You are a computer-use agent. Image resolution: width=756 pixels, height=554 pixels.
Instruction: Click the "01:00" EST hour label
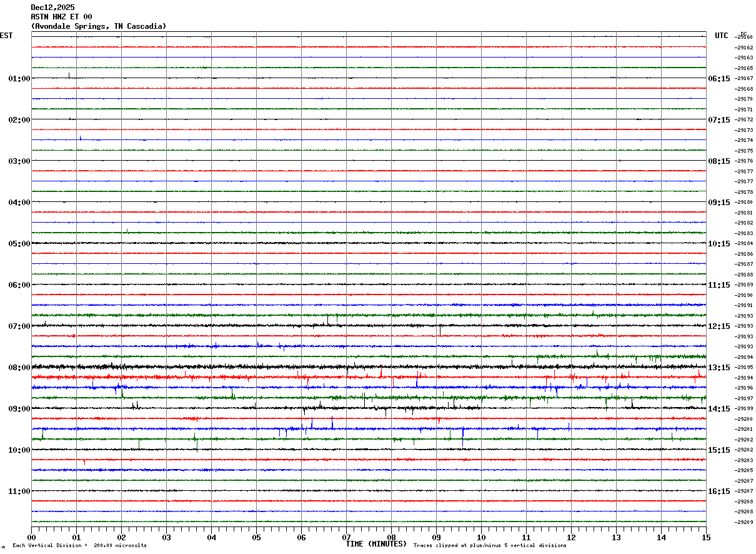point(19,79)
